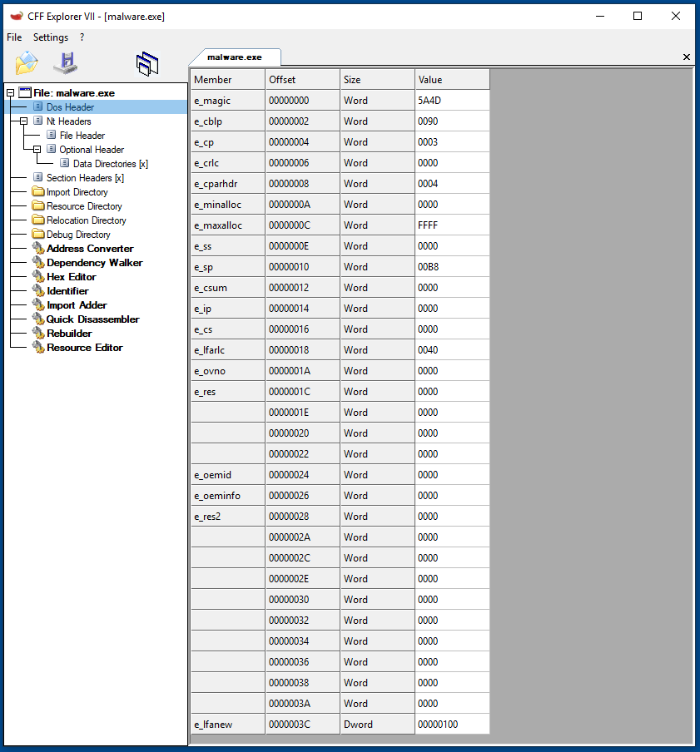Click the gear icon for Address Converter
The height and width of the screenshot is (752, 700).
tap(38, 248)
